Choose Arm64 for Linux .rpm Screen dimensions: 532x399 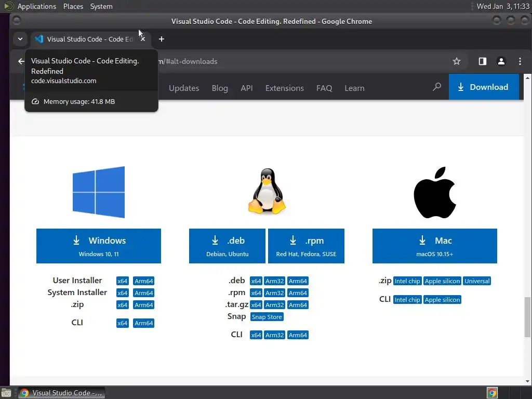tap(298, 293)
